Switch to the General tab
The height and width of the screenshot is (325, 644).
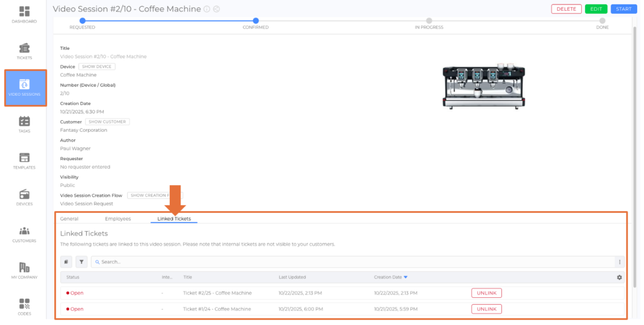(x=69, y=219)
